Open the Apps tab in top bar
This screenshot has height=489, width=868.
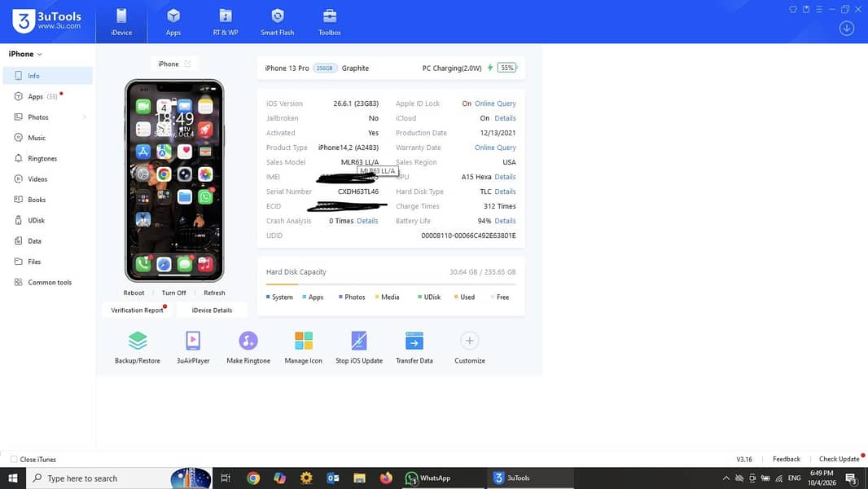click(x=173, y=22)
